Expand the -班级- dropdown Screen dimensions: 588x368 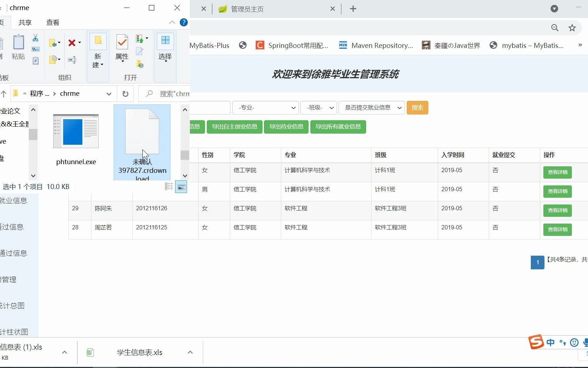coord(319,107)
